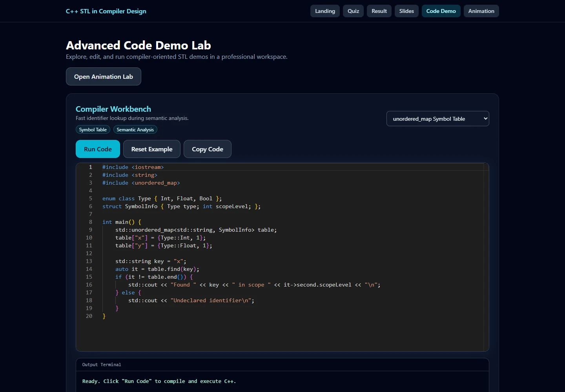Image resolution: width=565 pixels, height=392 pixels.
Task: Click the #include <string> line
Action: (x=130, y=175)
